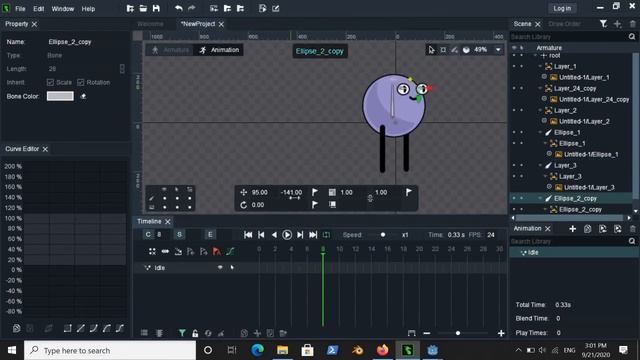Click the timeline zoom slider handle

[458, 333]
